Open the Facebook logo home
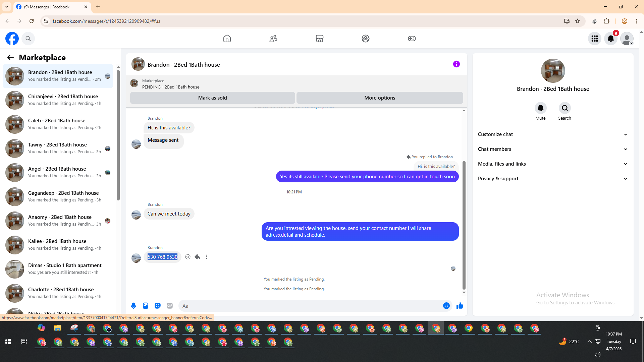The height and width of the screenshot is (362, 644). pyautogui.click(x=12, y=39)
